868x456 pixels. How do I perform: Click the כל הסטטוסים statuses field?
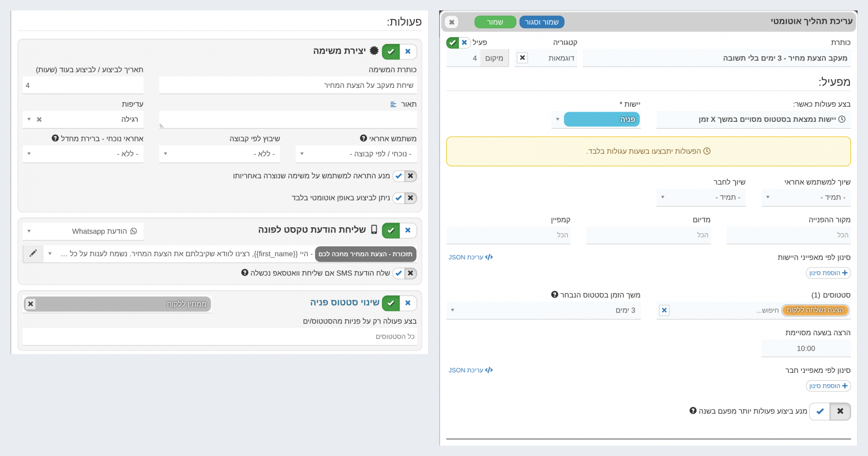[220, 337]
